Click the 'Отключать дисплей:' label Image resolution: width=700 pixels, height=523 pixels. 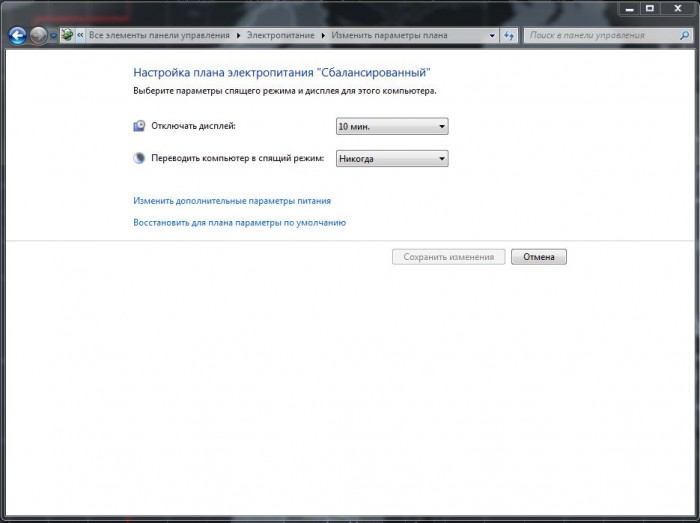pyautogui.click(x=193, y=126)
